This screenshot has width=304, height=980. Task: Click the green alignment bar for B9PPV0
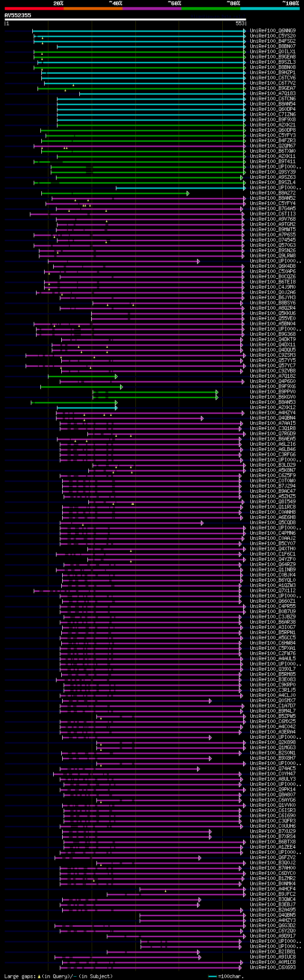(155, 392)
